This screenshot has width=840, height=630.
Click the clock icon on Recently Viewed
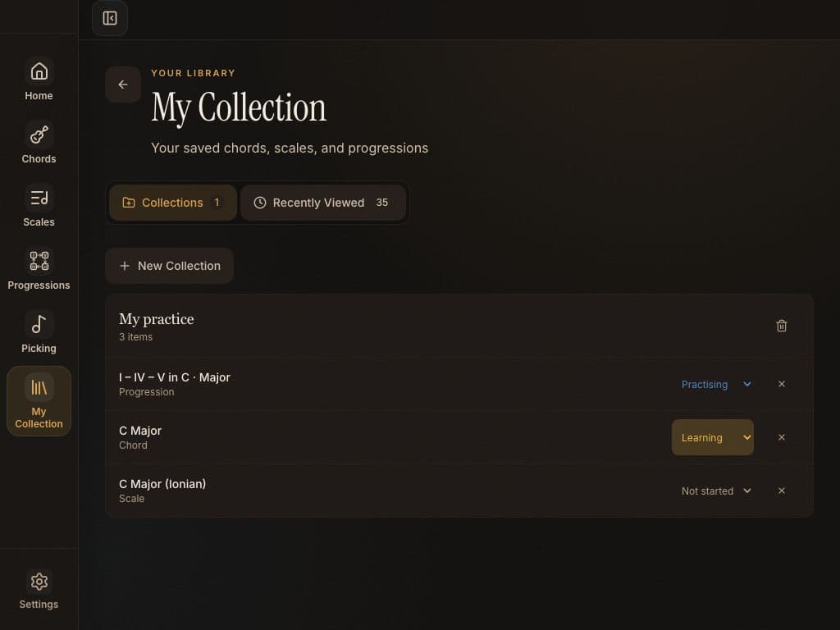pos(260,203)
